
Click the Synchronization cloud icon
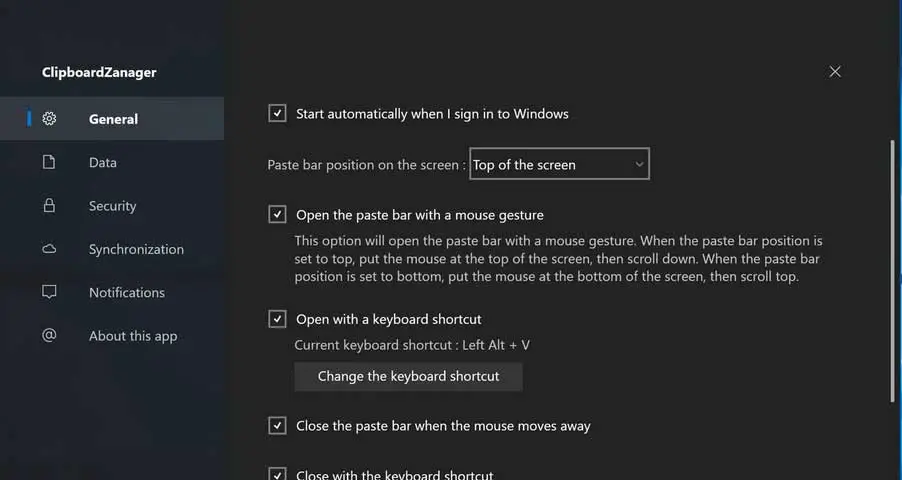point(49,249)
